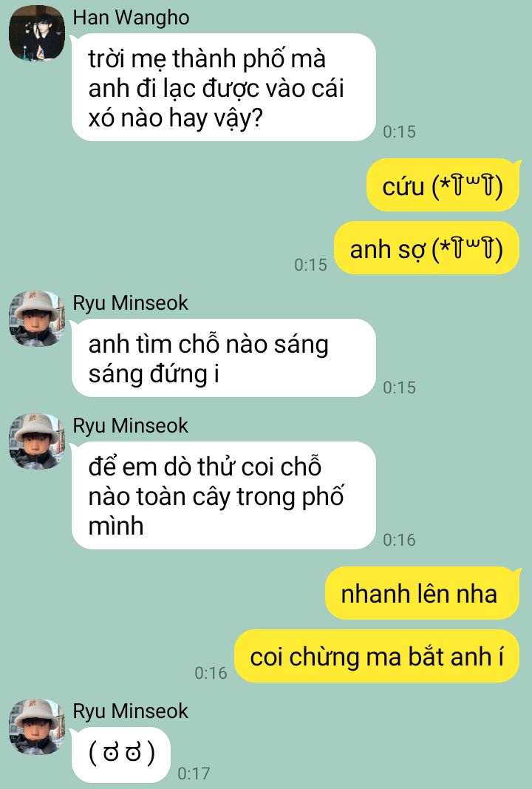Tap Ryu Minseok's avatar beside the emoticon message

coord(37,727)
